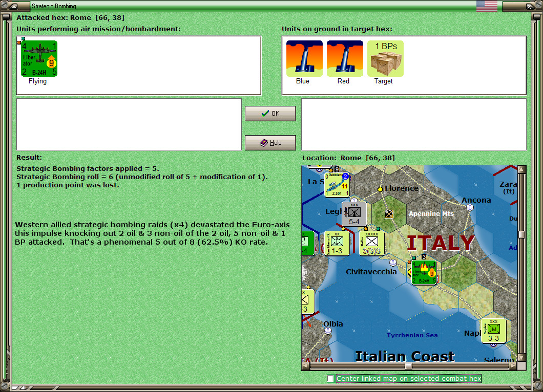Select the B-24H Liberator unit marked Flying
The image size is (543, 392).
(x=39, y=58)
